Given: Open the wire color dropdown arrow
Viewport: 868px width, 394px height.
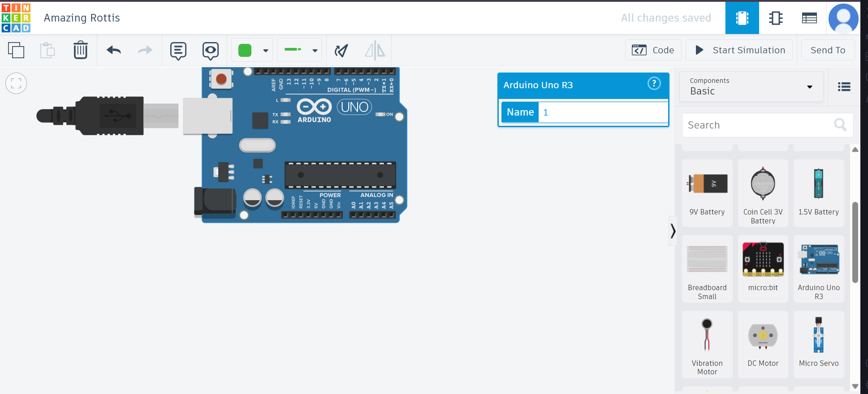Looking at the screenshot, I should (266, 51).
